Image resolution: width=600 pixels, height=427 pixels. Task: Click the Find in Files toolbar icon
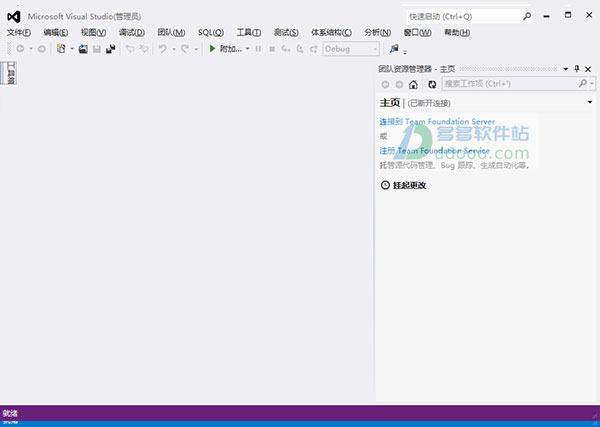(394, 49)
